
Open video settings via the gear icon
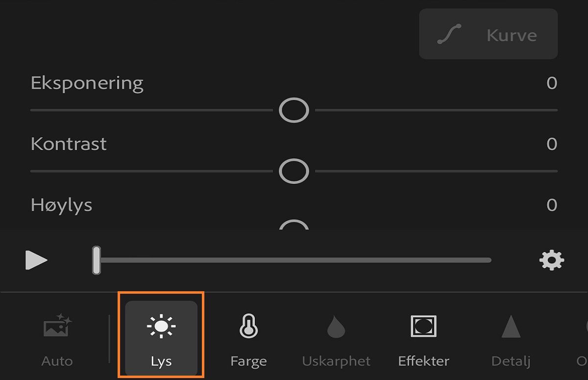(552, 260)
